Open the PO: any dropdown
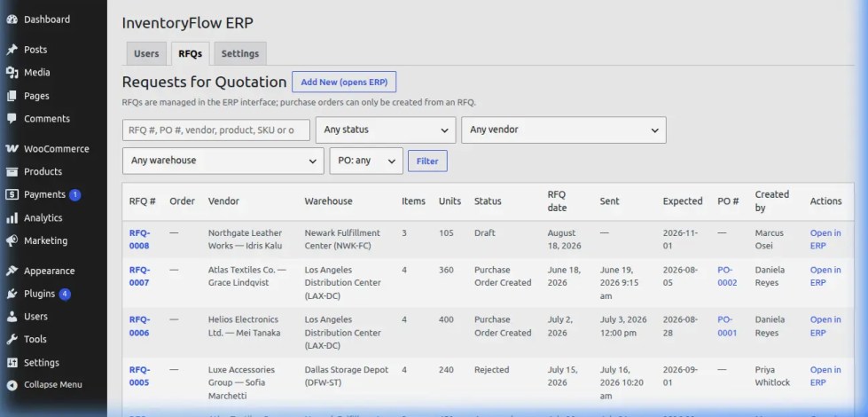Viewport: 868px width, 417px height. click(366, 161)
